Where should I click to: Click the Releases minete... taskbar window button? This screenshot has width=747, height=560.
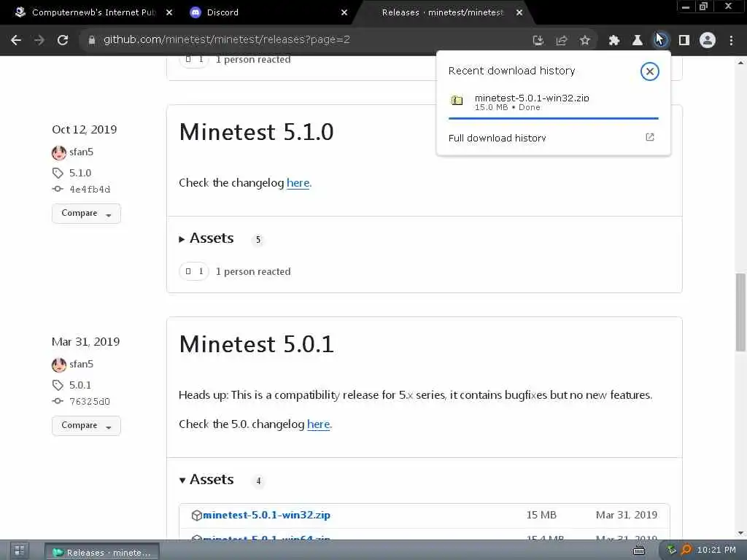coord(102,552)
